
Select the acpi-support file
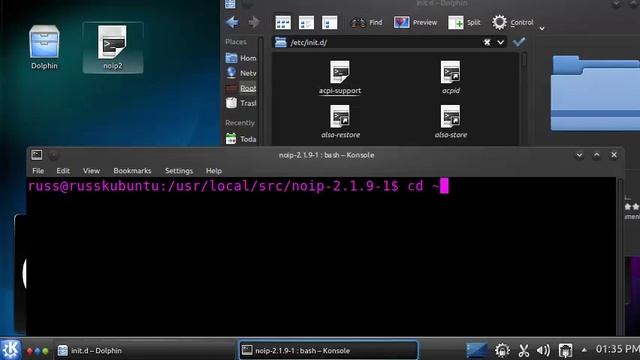(x=340, y=78)
